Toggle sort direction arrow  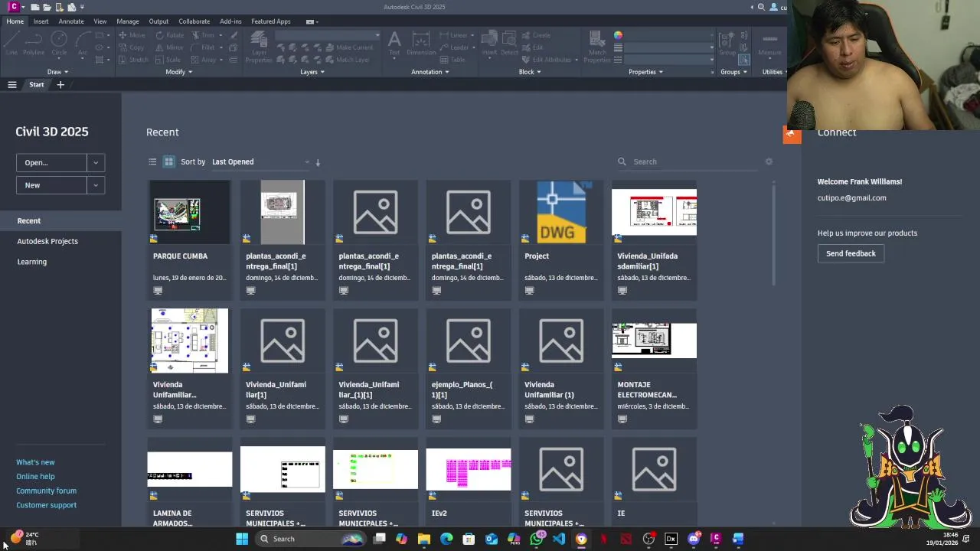[x=318, y=162]
